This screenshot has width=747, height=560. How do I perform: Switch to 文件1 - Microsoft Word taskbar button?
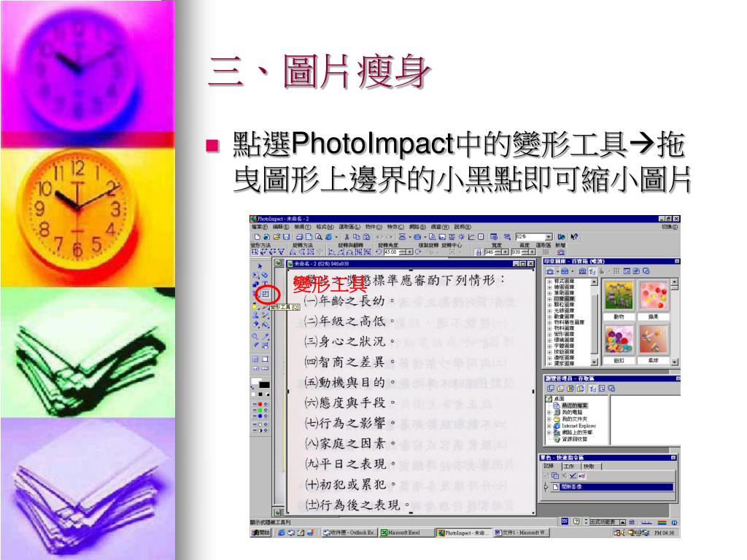(521, 533)
